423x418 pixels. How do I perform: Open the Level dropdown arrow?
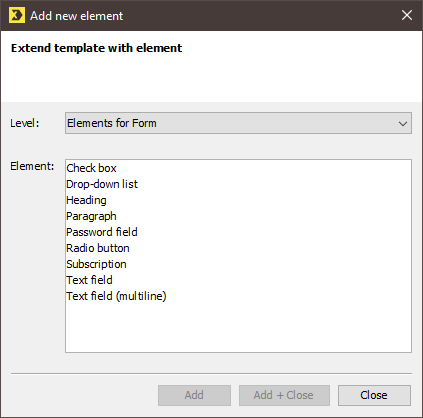(403, 124)
